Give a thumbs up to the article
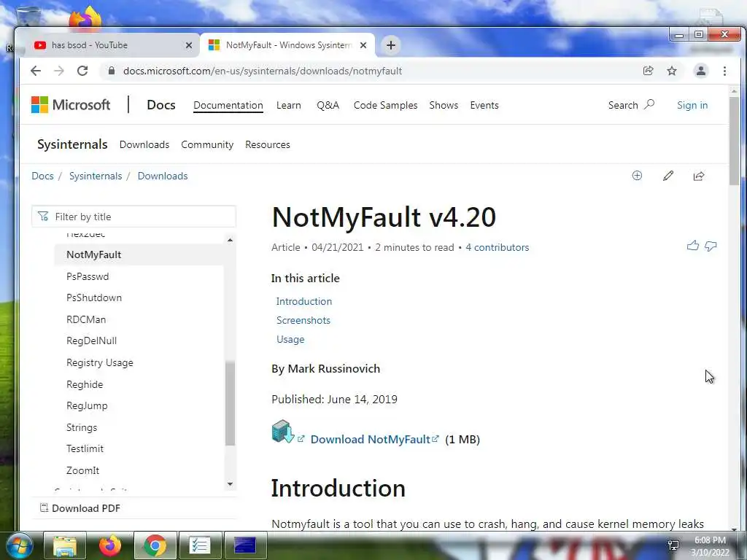The image size is (747, 560). tap(693, 246)
